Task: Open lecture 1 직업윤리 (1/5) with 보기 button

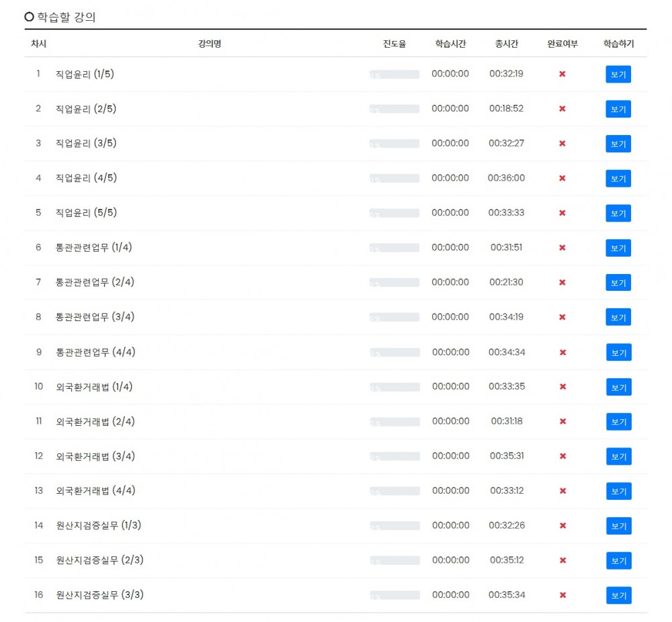Action: pos(618,74)
